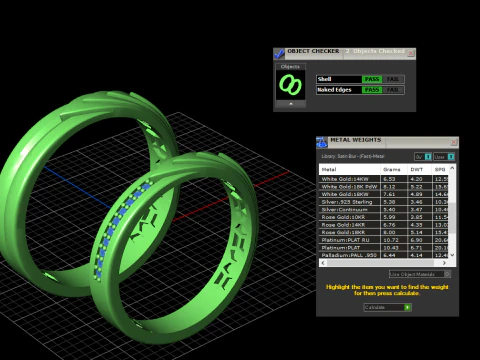The height and width of the screenshot is (360, 480).
Task: Select the Platinum:PLAT row
Action: 384,248
